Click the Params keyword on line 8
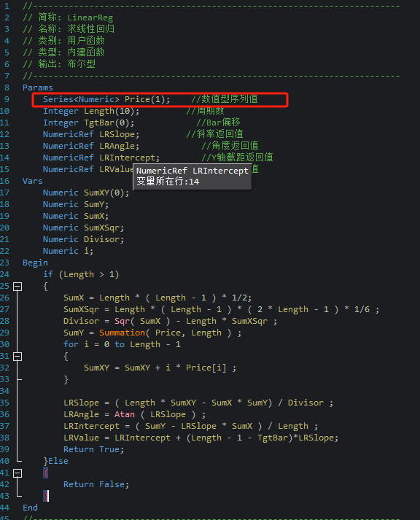420x520 pixels. [x=37, y=88]
